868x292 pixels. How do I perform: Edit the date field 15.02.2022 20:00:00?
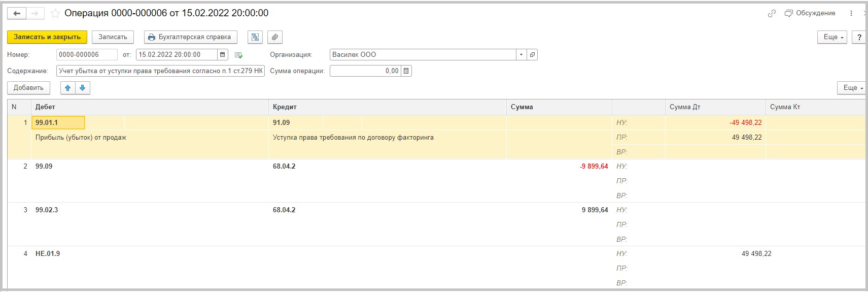coord(177,55)
